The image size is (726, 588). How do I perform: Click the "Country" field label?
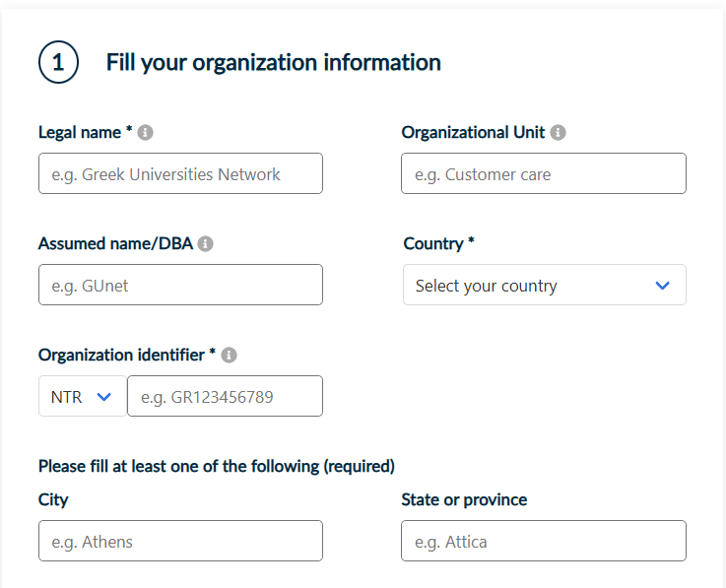(433, 243)
